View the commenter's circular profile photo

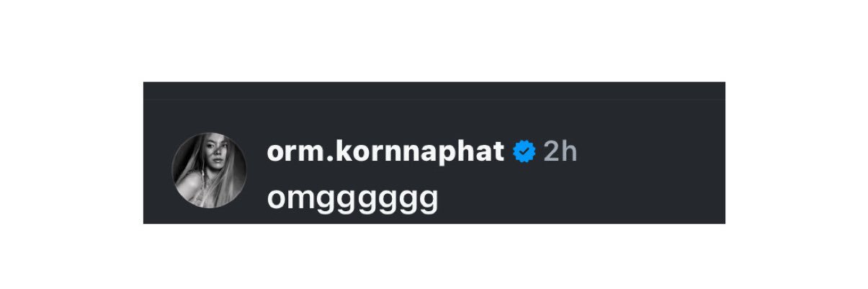pyautogui.click(x=209, y=170)
